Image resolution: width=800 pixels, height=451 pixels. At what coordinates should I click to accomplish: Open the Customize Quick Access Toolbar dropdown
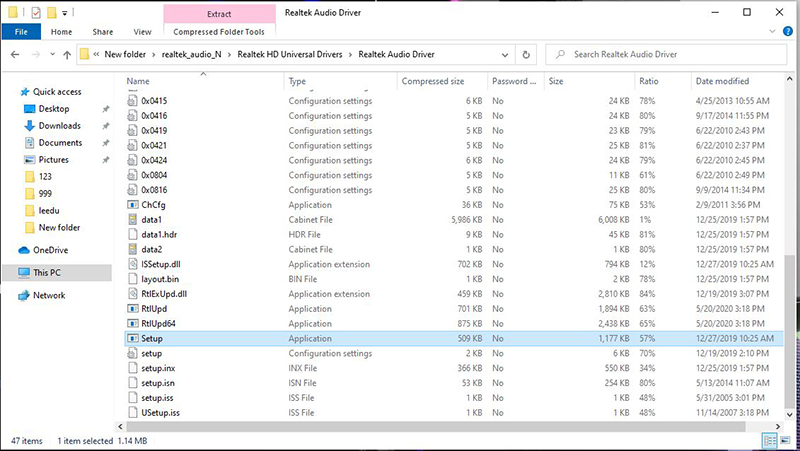tap(66, 13)
